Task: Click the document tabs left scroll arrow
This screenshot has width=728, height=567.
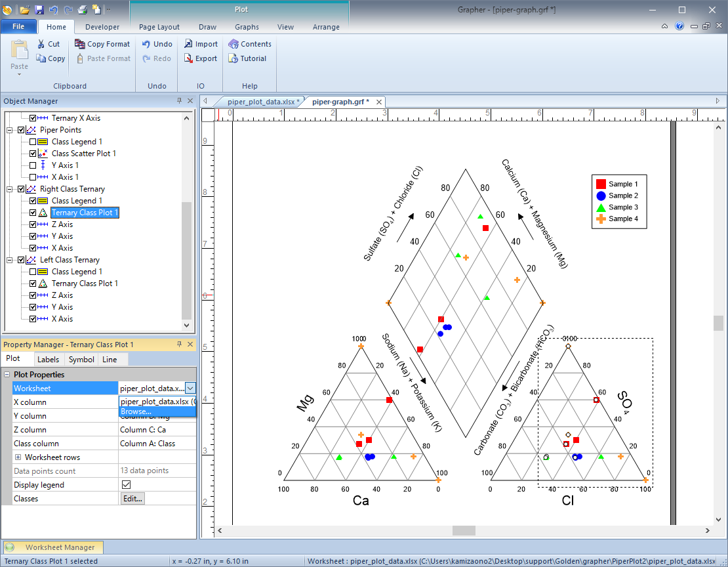Action: 205,101
